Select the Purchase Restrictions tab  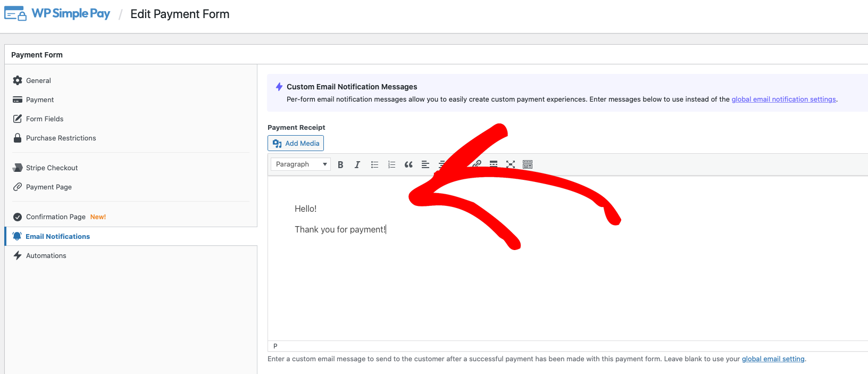(61, 138)
